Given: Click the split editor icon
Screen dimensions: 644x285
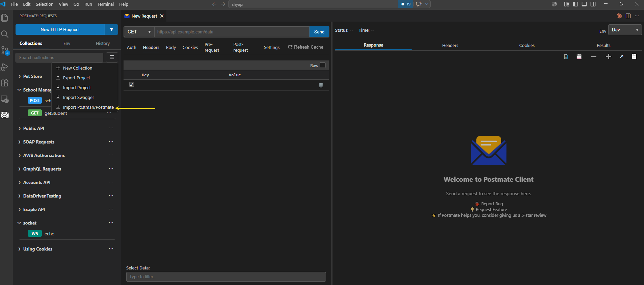Looking at the screenshot, I should click(628, 16).
